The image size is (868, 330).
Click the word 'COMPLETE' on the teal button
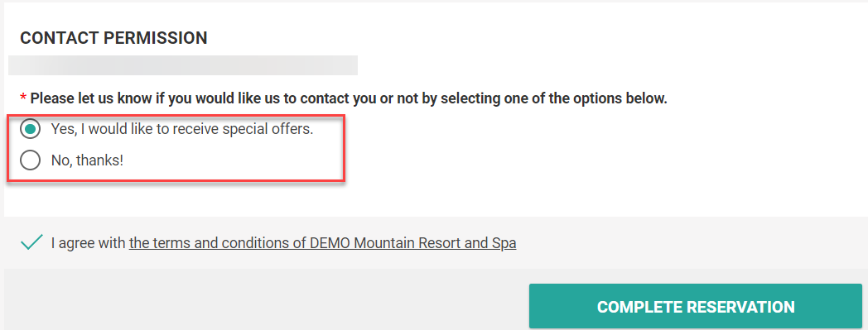(639, 307)
